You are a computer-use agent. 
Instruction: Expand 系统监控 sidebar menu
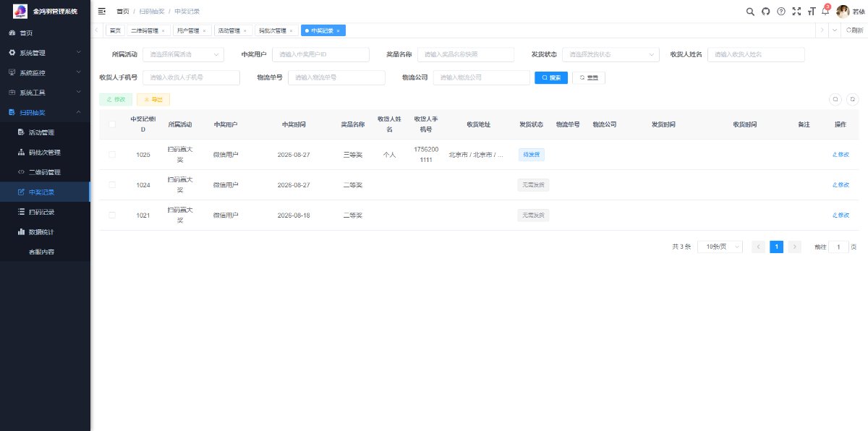pyautogui.click(x=45, y=72)
